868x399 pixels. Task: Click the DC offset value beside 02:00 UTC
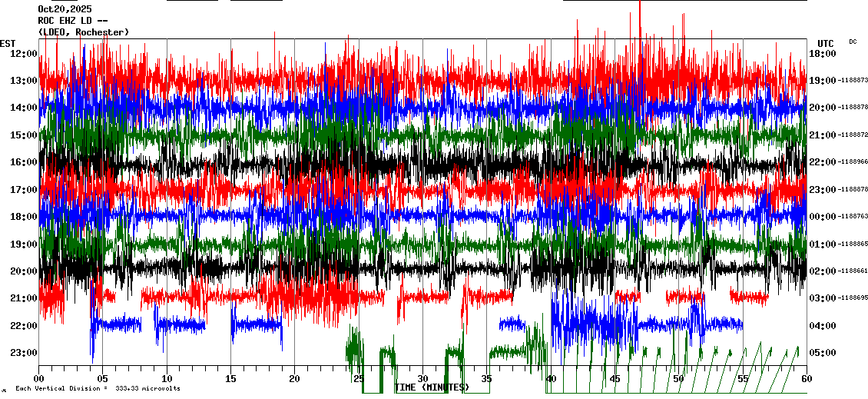coord(853,271)
